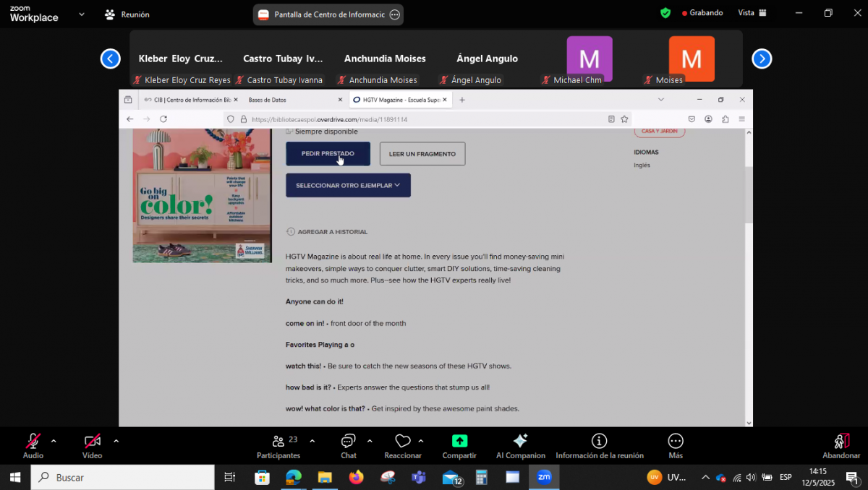Open the Participantes panel
Image resolution: width=868 pixels, height=490 pixels.
point(278,445)
